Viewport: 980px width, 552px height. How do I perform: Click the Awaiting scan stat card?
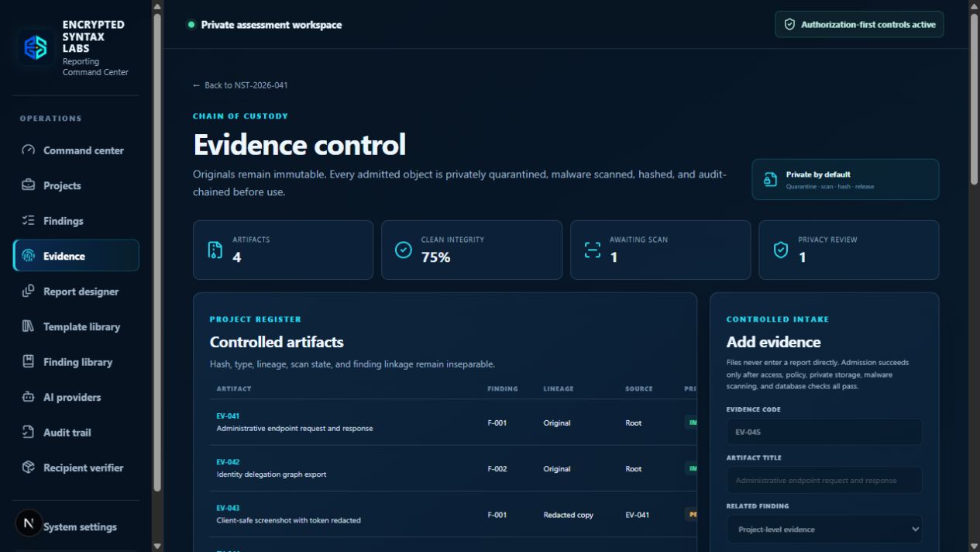coord(660,250)
